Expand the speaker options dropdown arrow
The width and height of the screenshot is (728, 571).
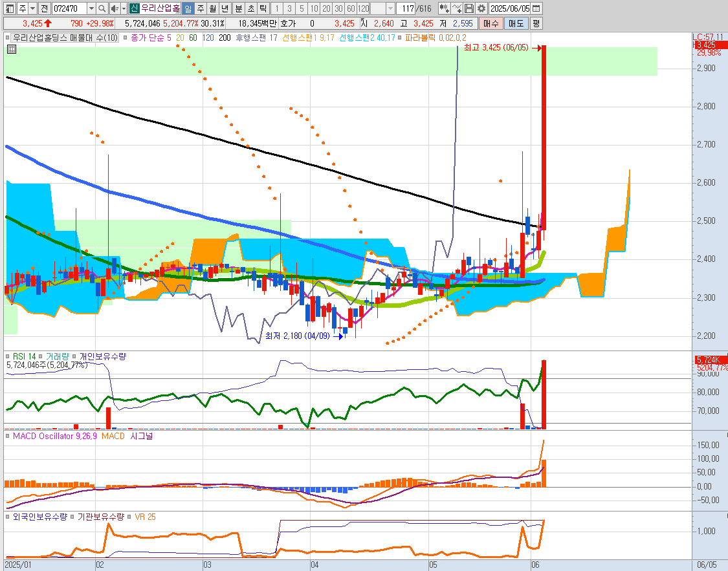[124, 8]
